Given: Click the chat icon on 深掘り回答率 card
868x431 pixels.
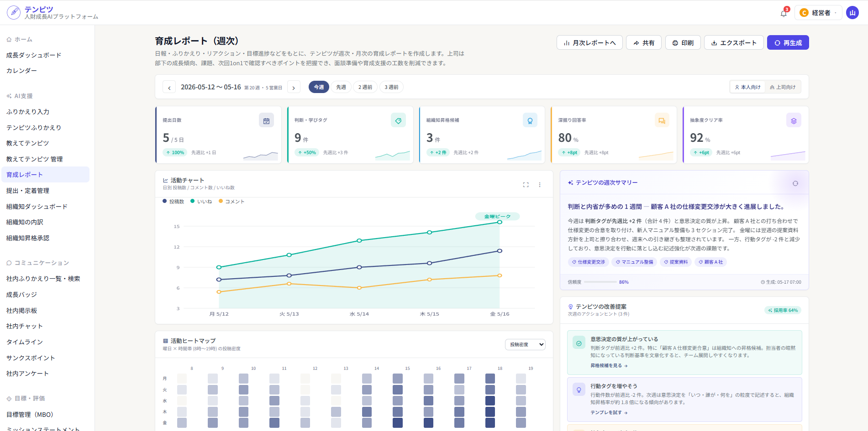Looking at the screenshot, I should [662, 120].
